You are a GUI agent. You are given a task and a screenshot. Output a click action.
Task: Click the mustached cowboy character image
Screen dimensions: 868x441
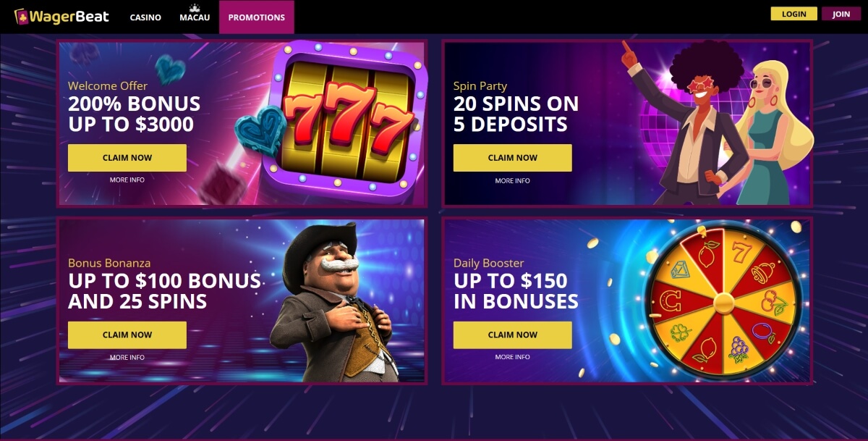point(333,301)
